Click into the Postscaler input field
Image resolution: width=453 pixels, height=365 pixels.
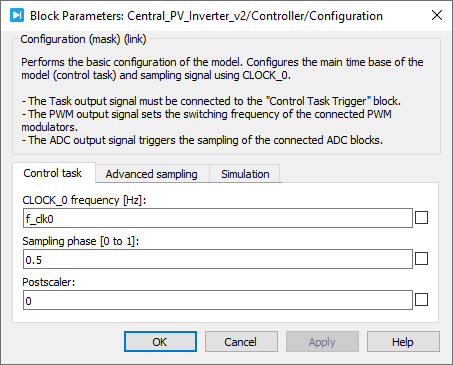[x=218, y=300]
